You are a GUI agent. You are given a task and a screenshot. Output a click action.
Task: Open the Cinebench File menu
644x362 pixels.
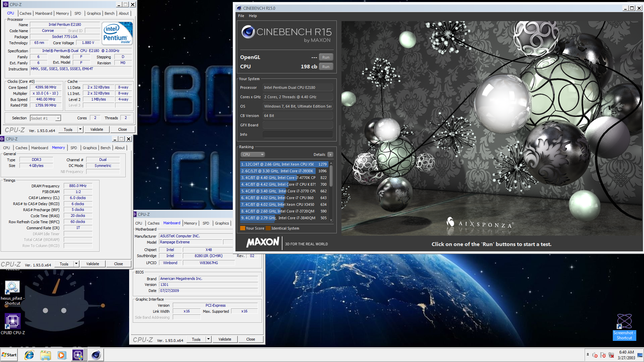[x=241, y=16]
